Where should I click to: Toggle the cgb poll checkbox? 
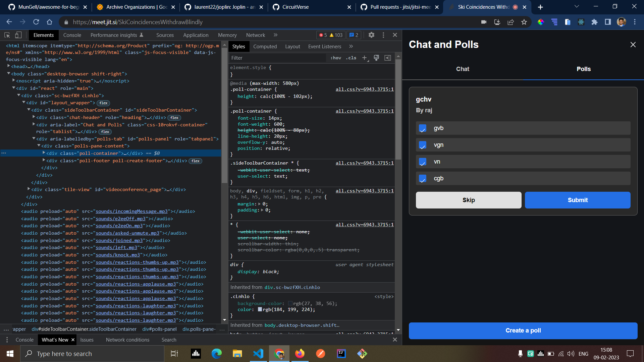pyautogui.click(x=423, y=179)
